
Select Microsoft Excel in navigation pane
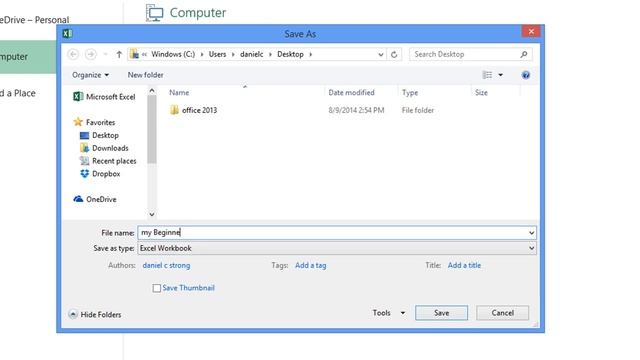[x=104, y=97]
